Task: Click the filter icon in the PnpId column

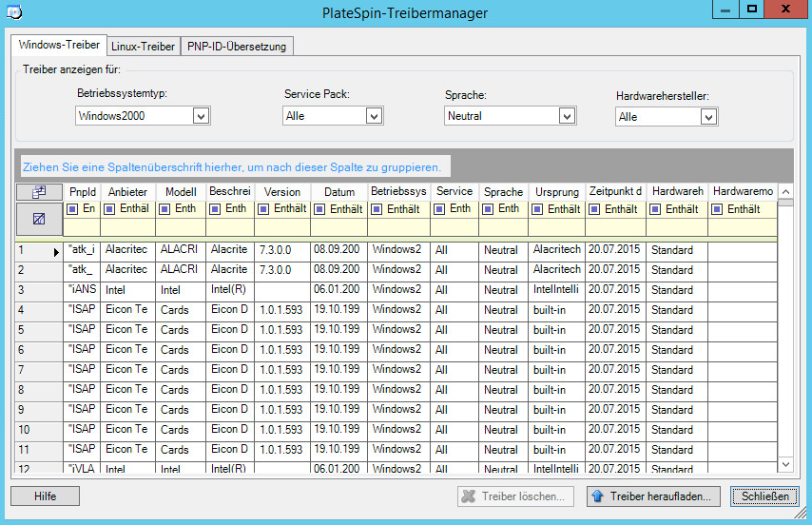Action: coord(72,209)
